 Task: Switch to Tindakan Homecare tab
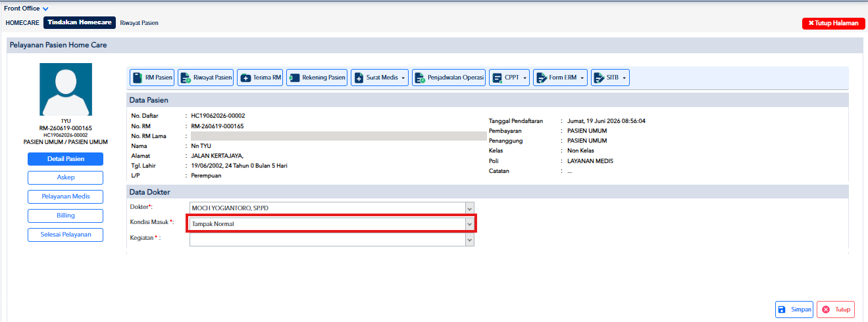tap(80, 22)
